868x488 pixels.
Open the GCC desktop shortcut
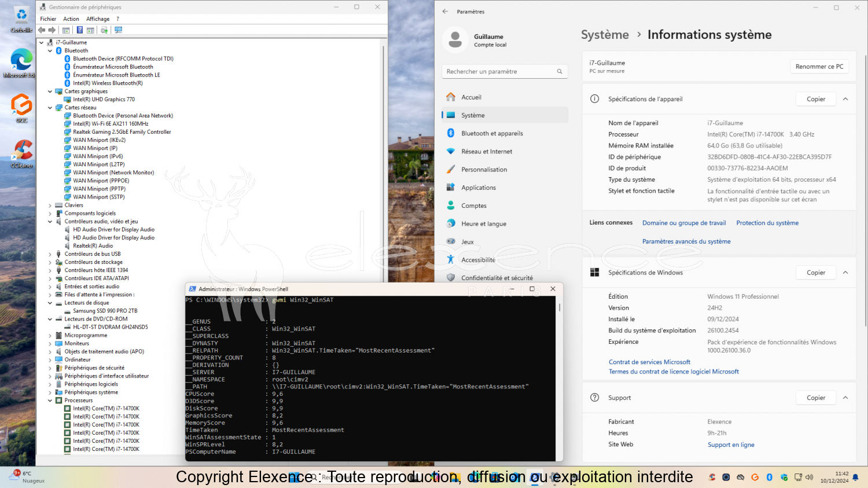coord(21,108)
